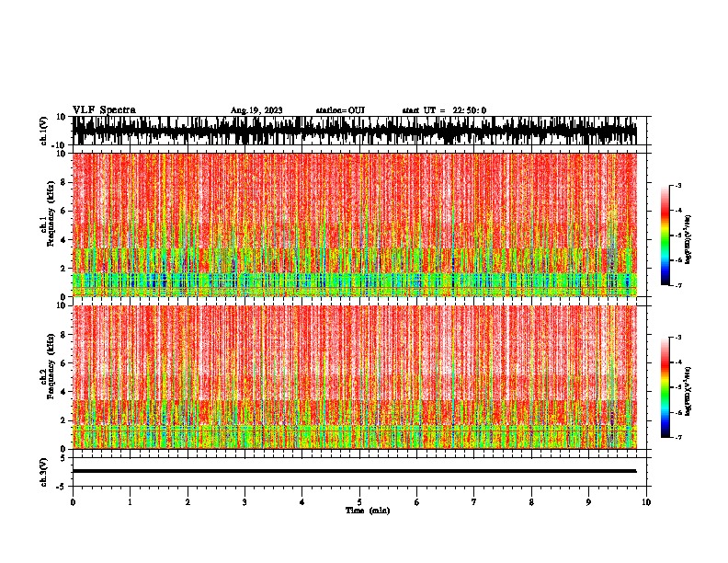The image size is (728, 563).
Task: Click time axis tick label "0"
Action: [x=73, y=502]
